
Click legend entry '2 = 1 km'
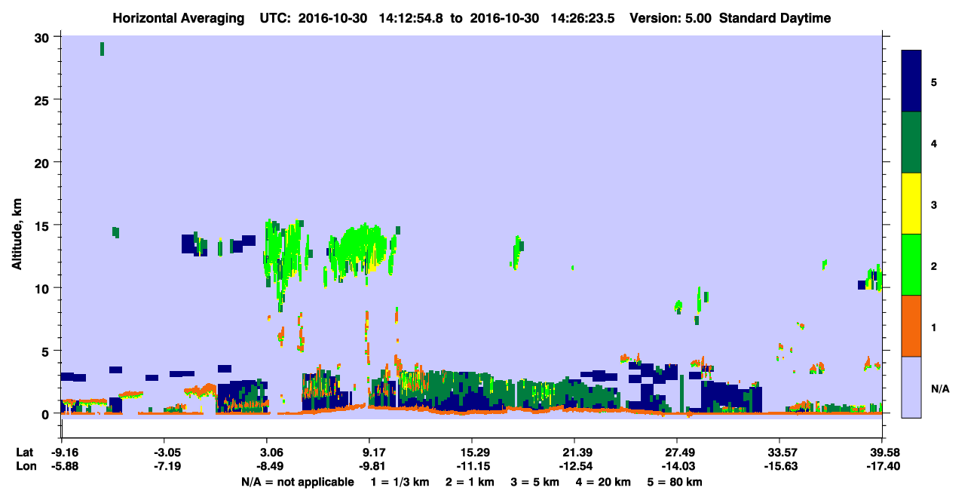click(471, 482)
